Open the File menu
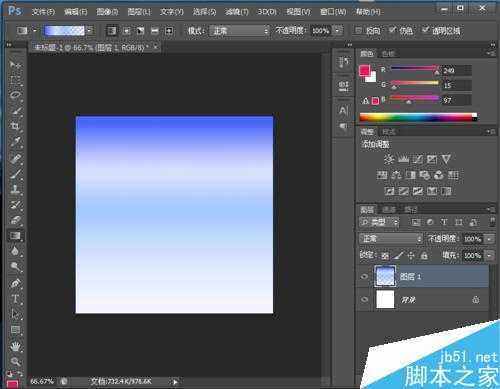This screenshot has height=389, width=500. tap(43, 12)
